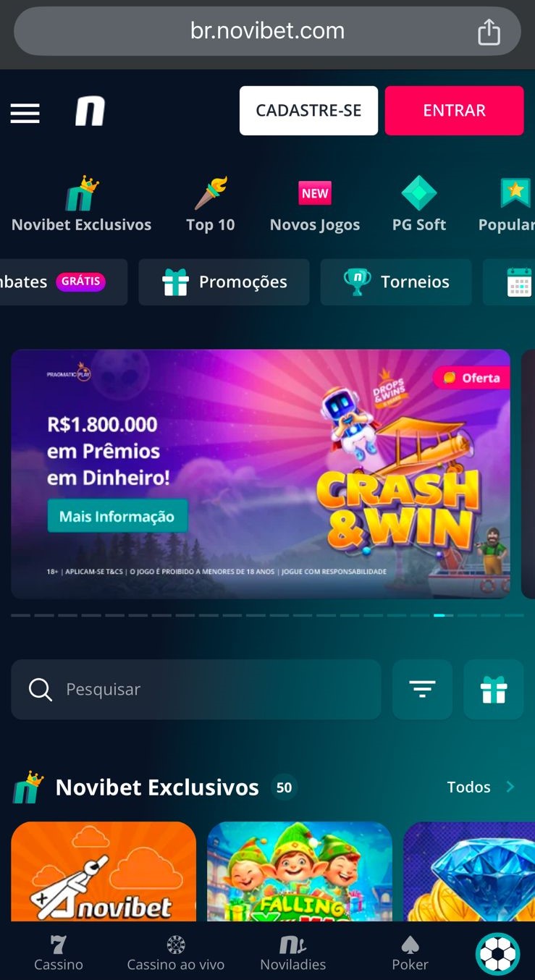Open Novibet Exclusivos category with crown icon

point(82,205)
